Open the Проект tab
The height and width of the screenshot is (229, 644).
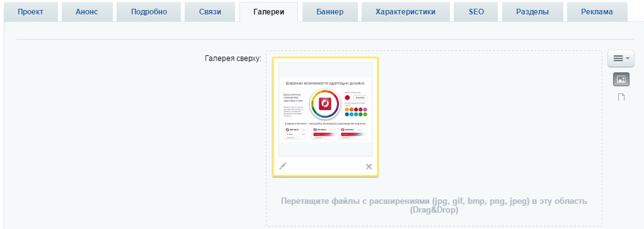[30, 12]
